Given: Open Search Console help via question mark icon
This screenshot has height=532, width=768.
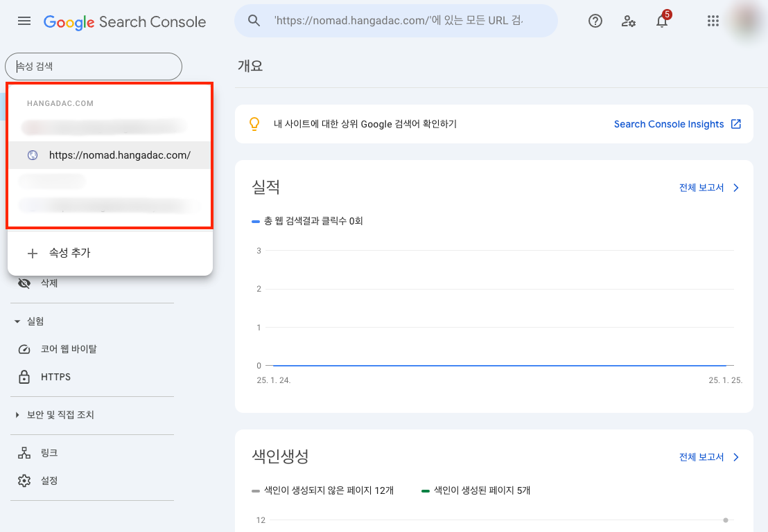Looking at the screenshot, I should tap(595, 21).
